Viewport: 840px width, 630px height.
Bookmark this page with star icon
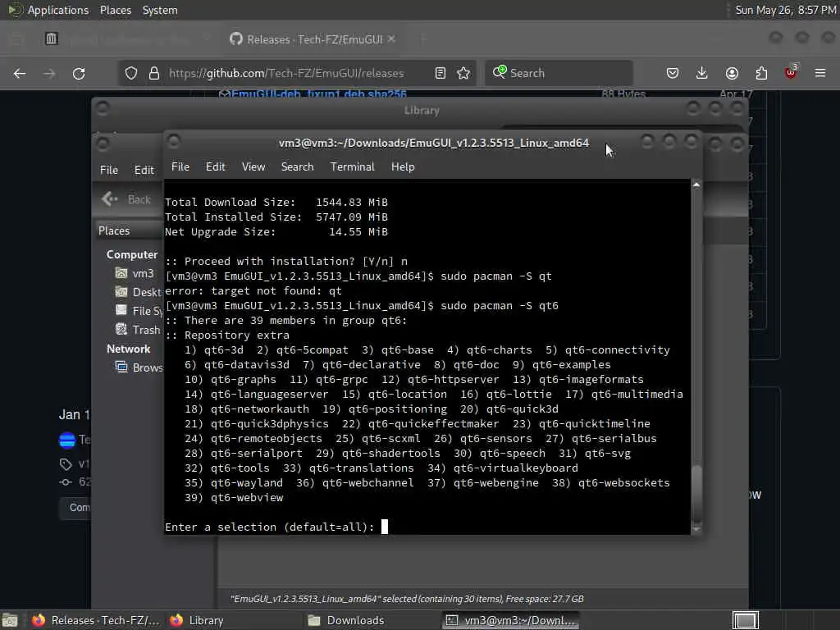pyautogui.click(x=463, y=73)
